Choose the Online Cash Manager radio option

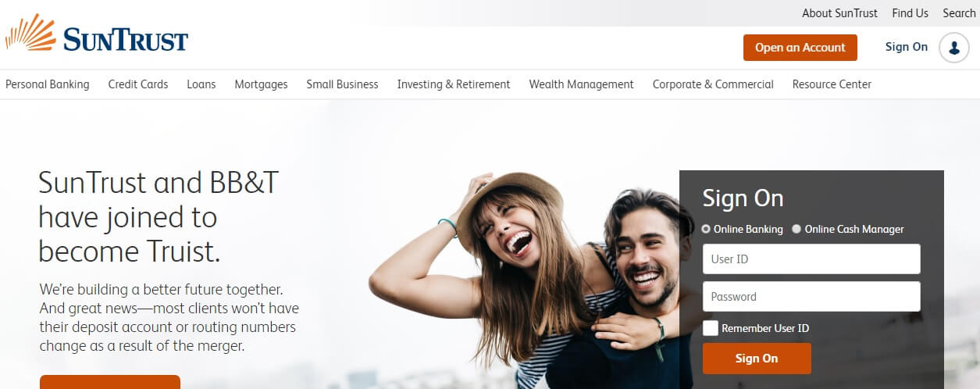pyautogui.click(x=796, y=230)
